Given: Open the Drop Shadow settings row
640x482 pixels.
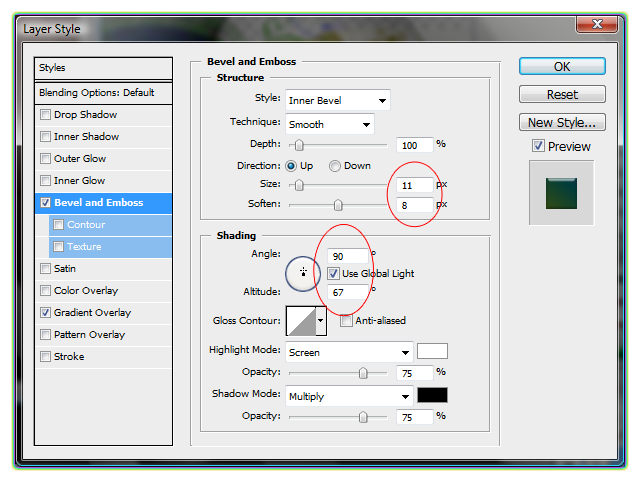Looking at the screenshot, I should click(104, 115).
